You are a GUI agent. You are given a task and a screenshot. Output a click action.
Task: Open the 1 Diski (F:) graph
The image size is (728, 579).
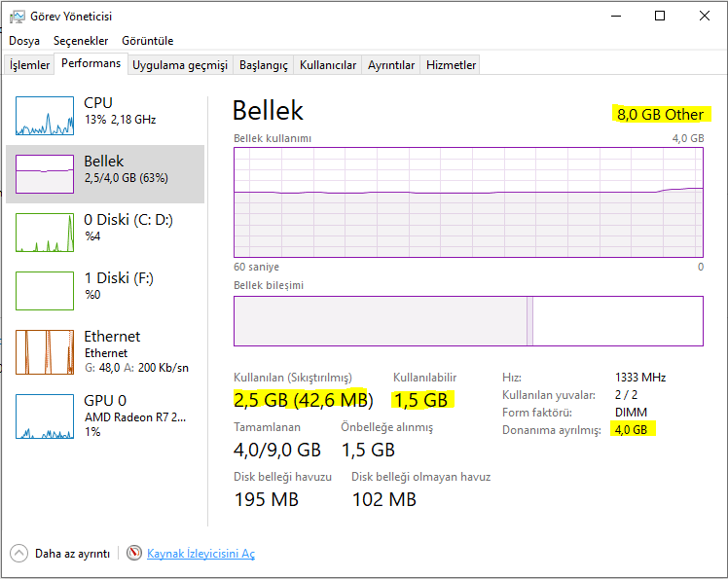[x=45, y=291]
